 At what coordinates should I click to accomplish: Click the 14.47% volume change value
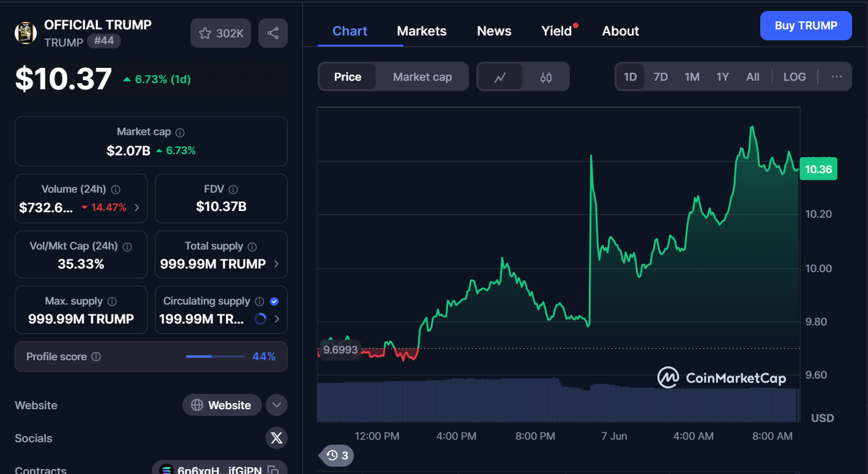pos(109,207)
